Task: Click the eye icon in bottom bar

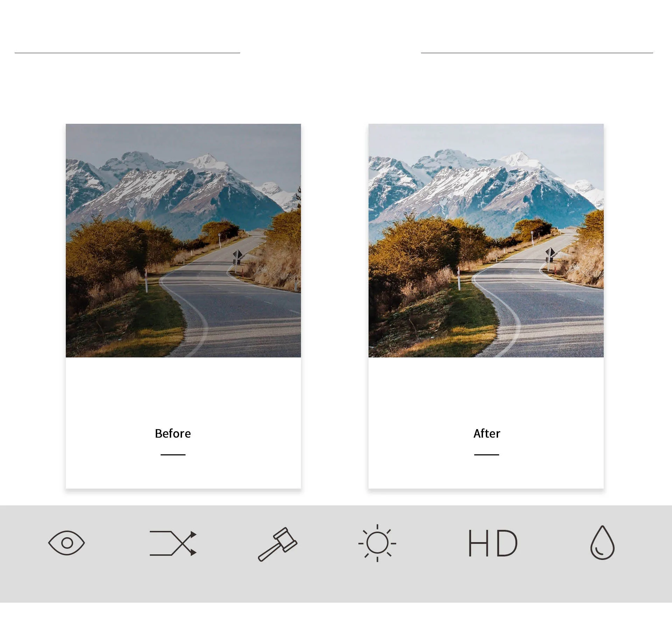Action: [66, 543]
